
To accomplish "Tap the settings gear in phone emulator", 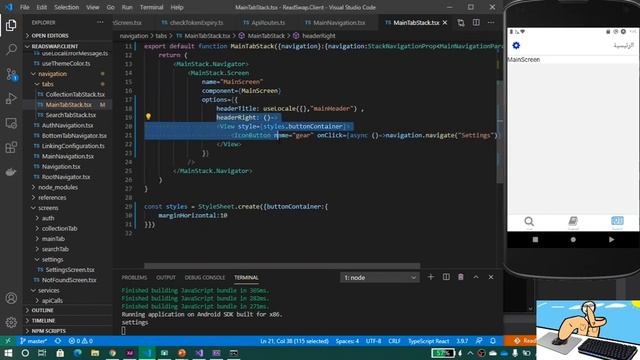I will pyautogui.click(x=516, y=45).
